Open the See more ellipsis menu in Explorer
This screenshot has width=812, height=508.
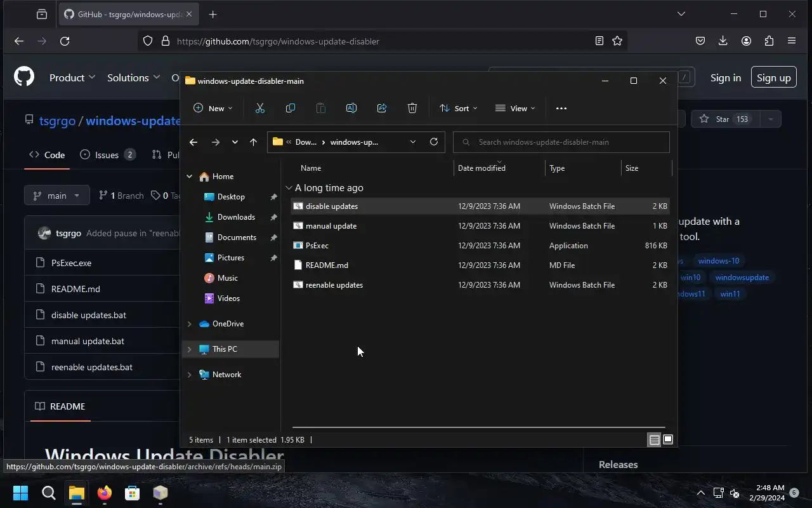(x=561, y=109)
